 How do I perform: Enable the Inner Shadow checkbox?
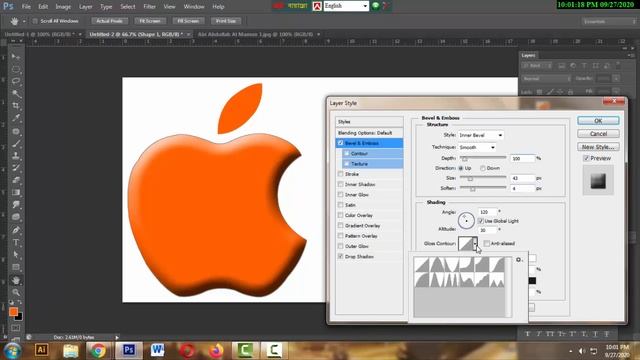[x=340, y=184]
